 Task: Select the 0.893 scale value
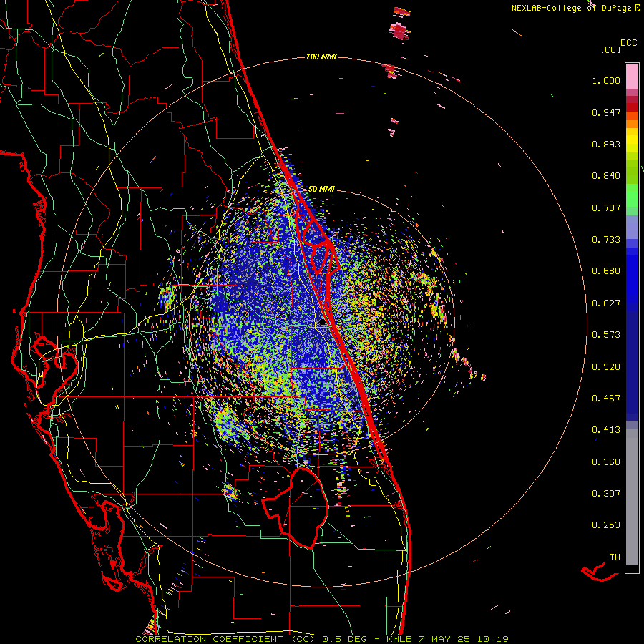pos(606,144)
